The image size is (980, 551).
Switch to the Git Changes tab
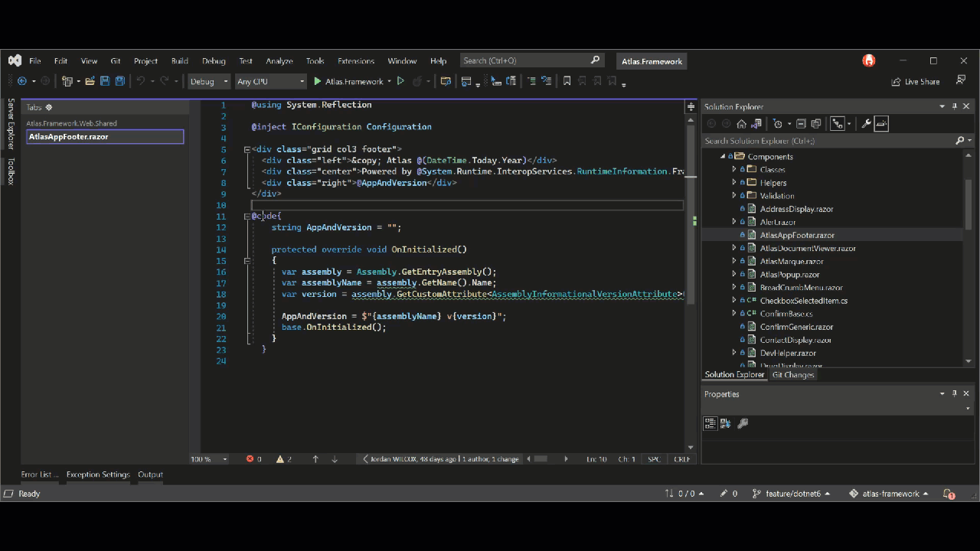point(793,375)
